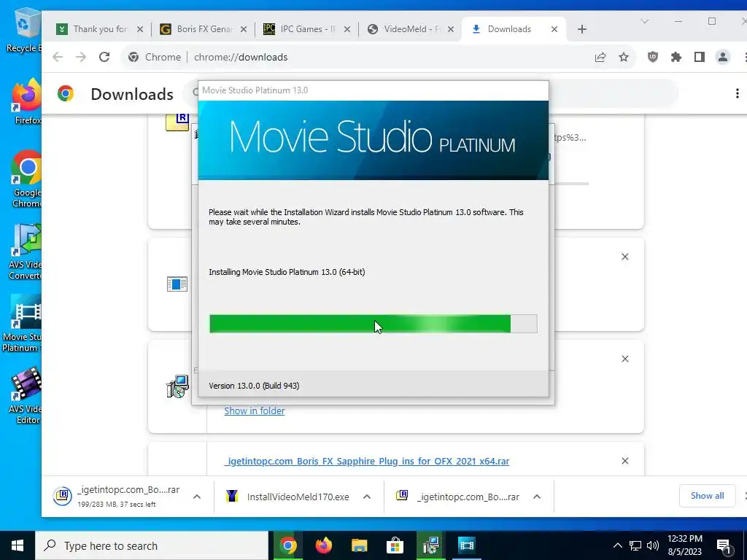Viewport: 747px width, 560px height.
Task: Click the taskbar search box
Action: point(152,545)
